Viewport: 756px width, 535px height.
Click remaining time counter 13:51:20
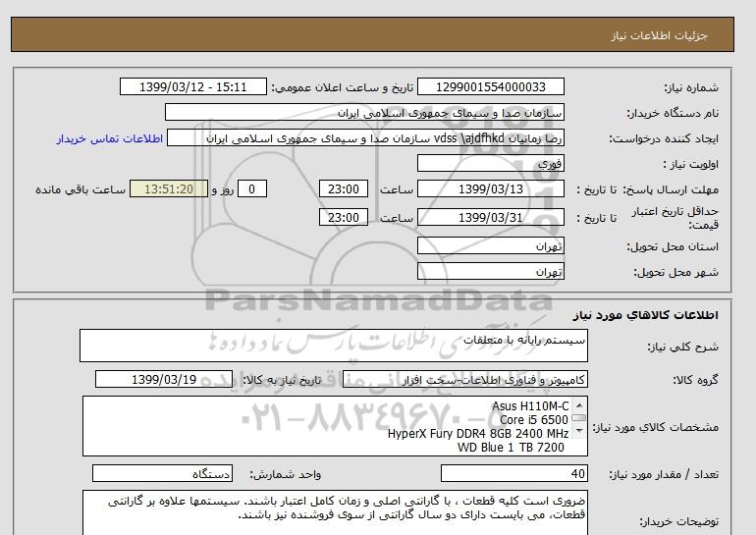[x=169, y=189]
